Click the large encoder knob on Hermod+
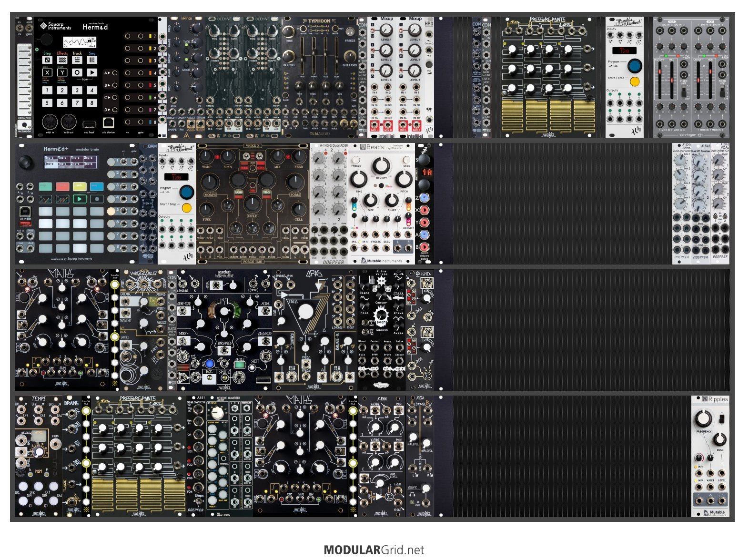The height and width of the screenshot is (560, 749). point(26,162)
